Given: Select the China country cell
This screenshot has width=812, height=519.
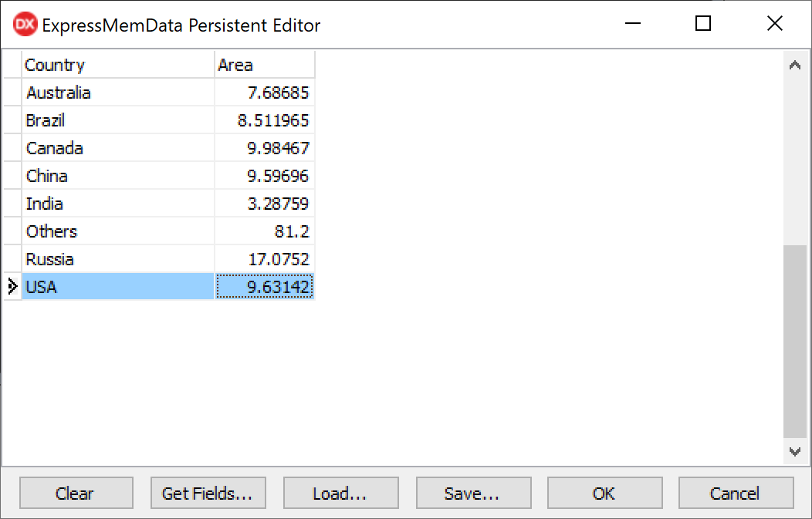Looking at the screenshot, I should point(118,176).
